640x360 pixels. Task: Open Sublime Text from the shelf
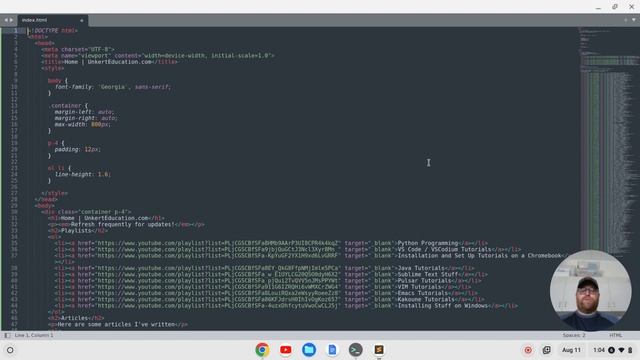click(x=379, y=350)
